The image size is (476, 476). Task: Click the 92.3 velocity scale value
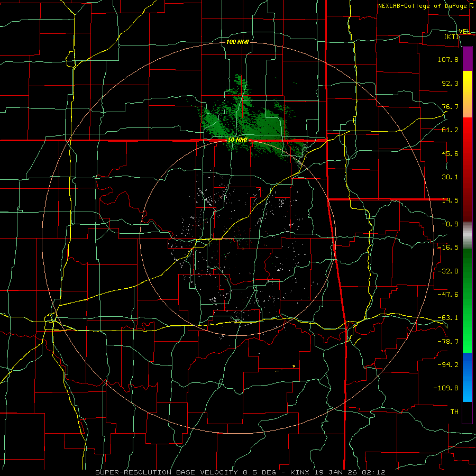click(x=450, y=83)
